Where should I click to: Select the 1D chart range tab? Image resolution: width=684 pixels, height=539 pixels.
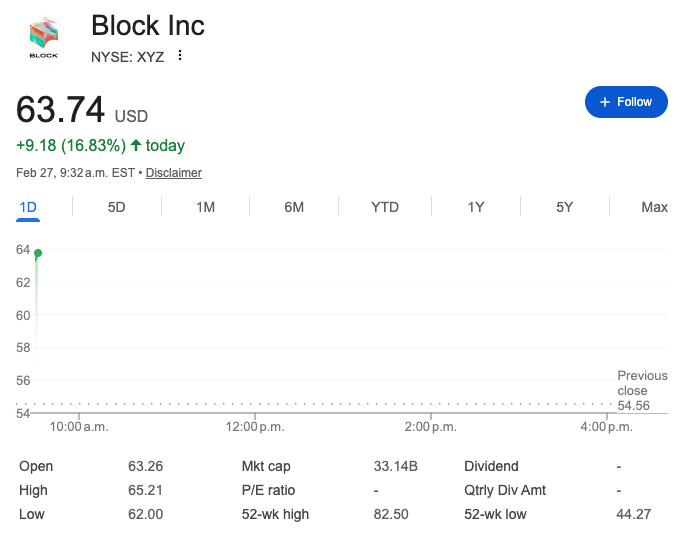coord(28,207)
